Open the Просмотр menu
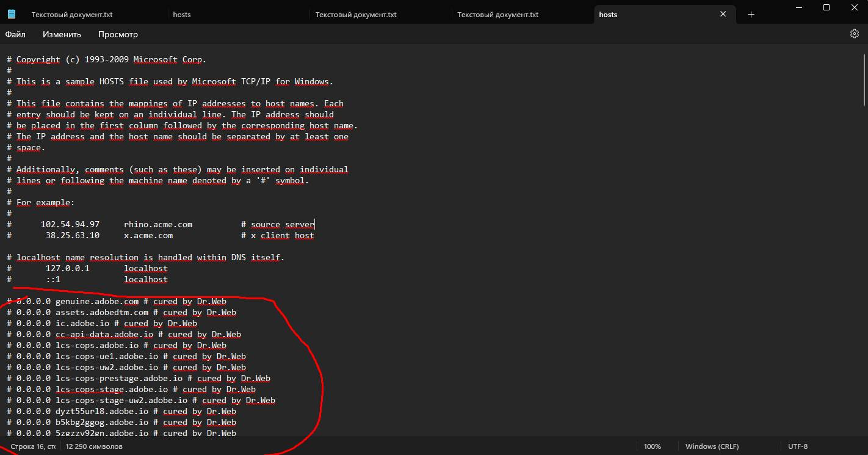This screenshot has width=868, height=455. [x=118, y=34]
